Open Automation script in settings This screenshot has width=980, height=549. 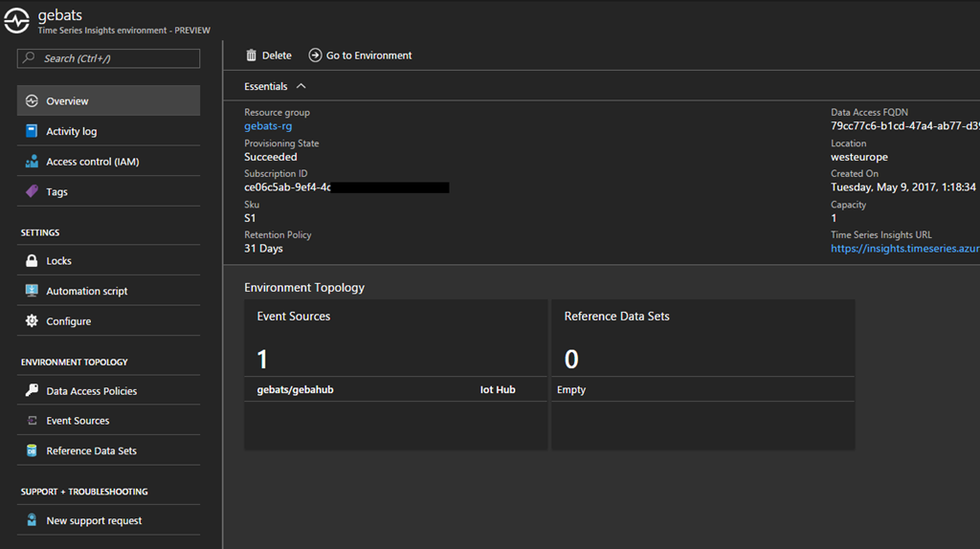tap(86, 291)
